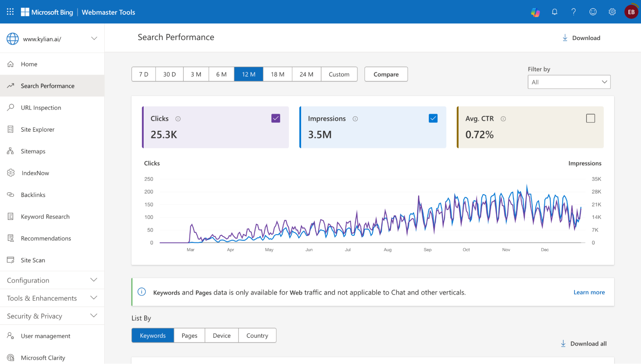Open the Filter by dropdown

point(569,82)
